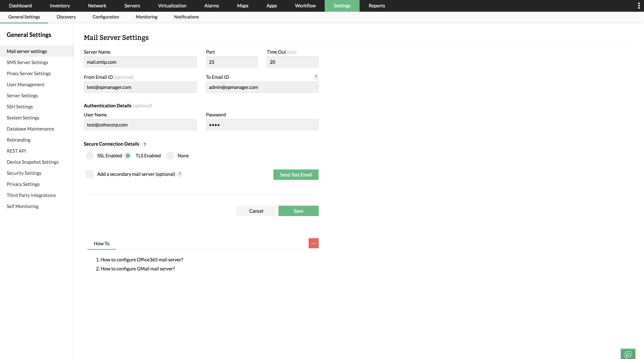Click the Port number field
The image size is (644, 359).
coord(232,62)
